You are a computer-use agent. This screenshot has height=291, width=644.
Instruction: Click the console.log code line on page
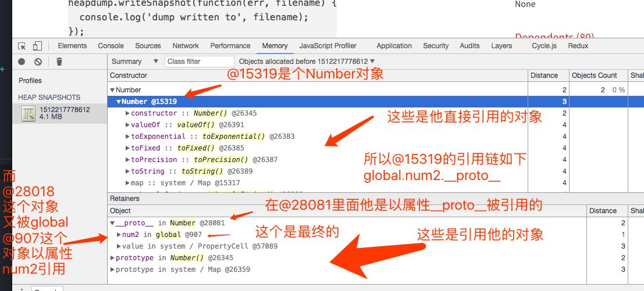point(194,17)
